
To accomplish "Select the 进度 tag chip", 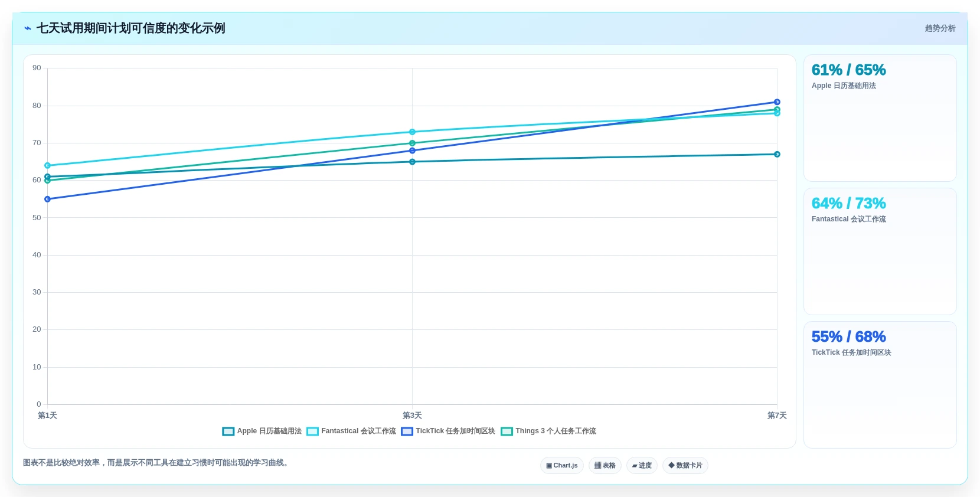I will pyautogui.click(x=642, y=466).
